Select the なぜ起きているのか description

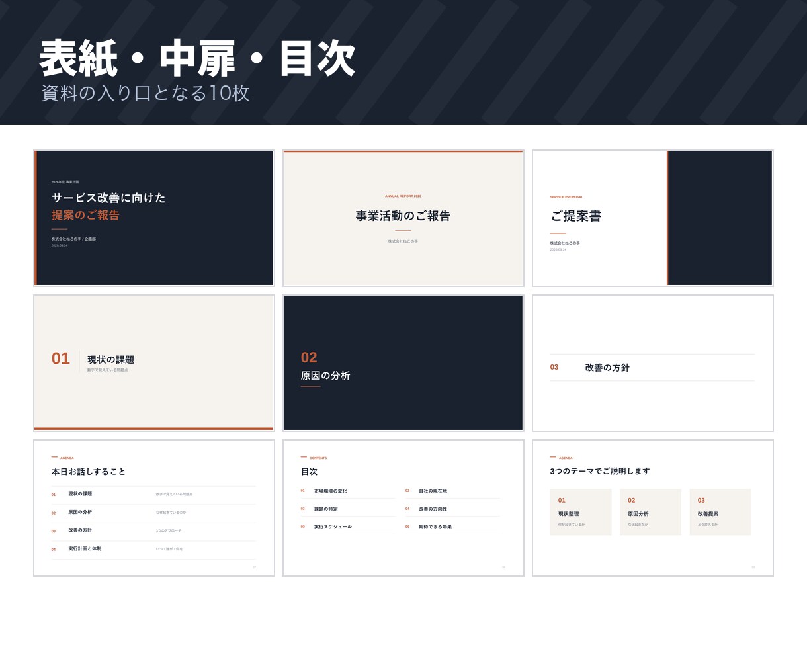(x=171, y=513)
